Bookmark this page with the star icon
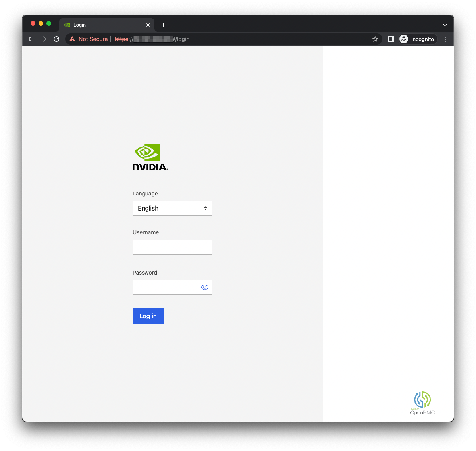Viewport: 476px width, 451px height. click(x=375, y=39)
